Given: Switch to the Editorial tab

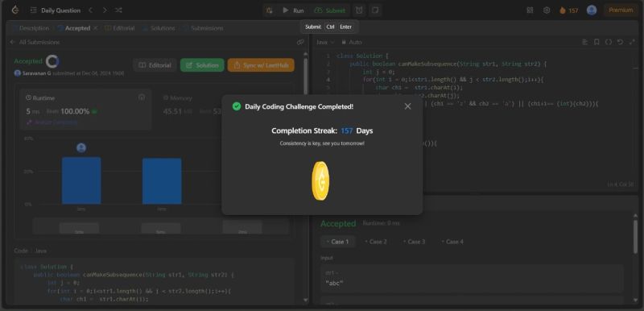Looking at the screenshot, I should pyautogui.click(x=119, y=28).
